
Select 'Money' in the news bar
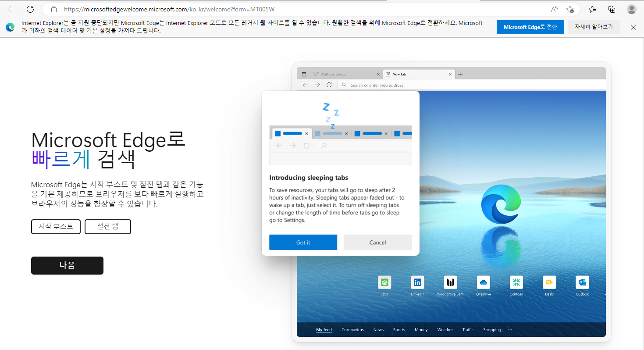(421, 330)
